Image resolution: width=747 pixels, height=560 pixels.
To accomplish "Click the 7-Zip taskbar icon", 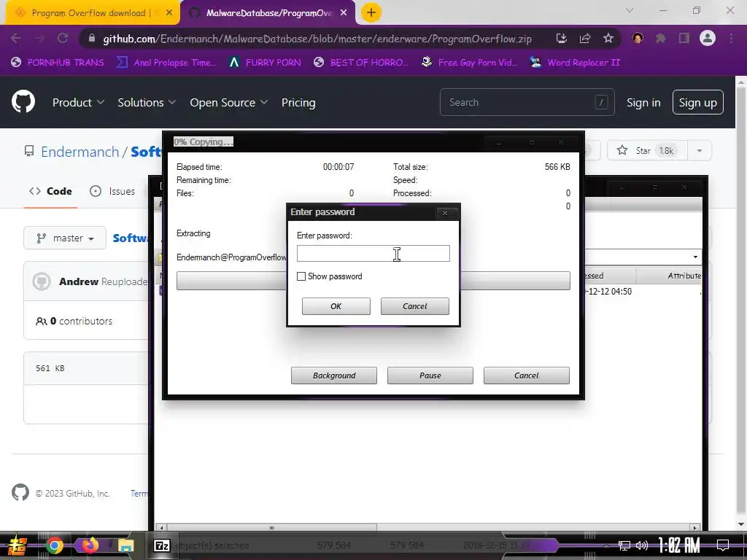I will tap(162, 545).
